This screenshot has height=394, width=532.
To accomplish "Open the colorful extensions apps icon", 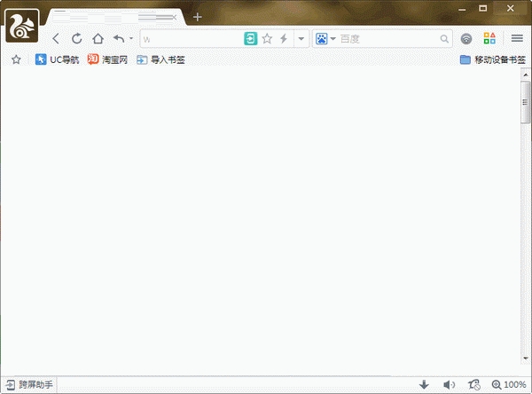I will [x=489, y=38].
